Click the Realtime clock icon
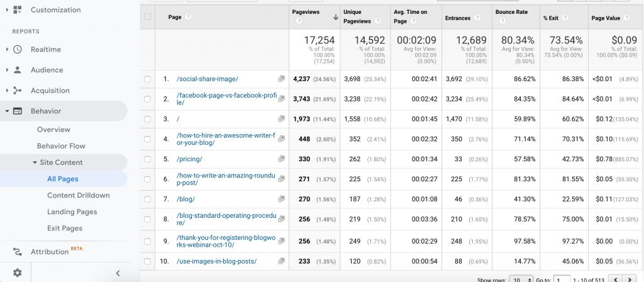 [18, 50]
